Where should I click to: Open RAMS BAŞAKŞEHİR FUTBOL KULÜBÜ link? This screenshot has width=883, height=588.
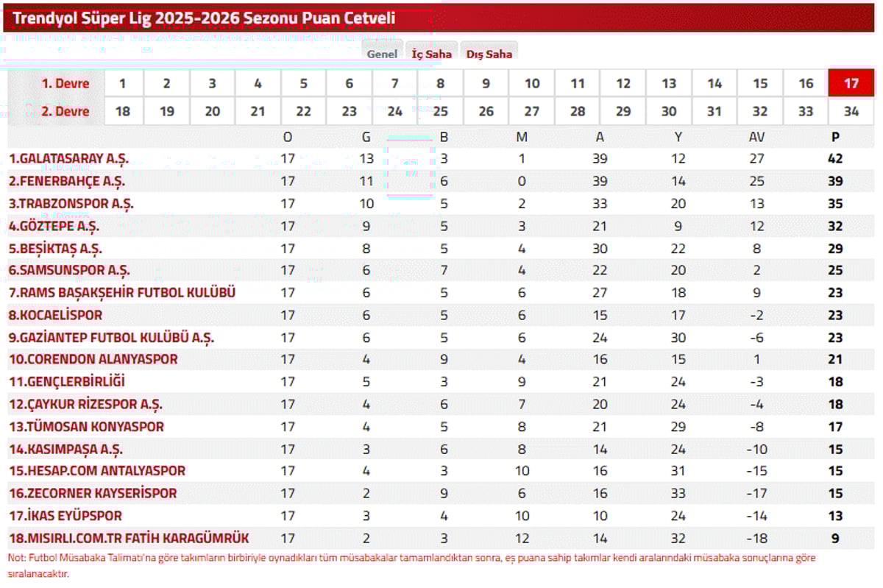click(x=122, y=292)
